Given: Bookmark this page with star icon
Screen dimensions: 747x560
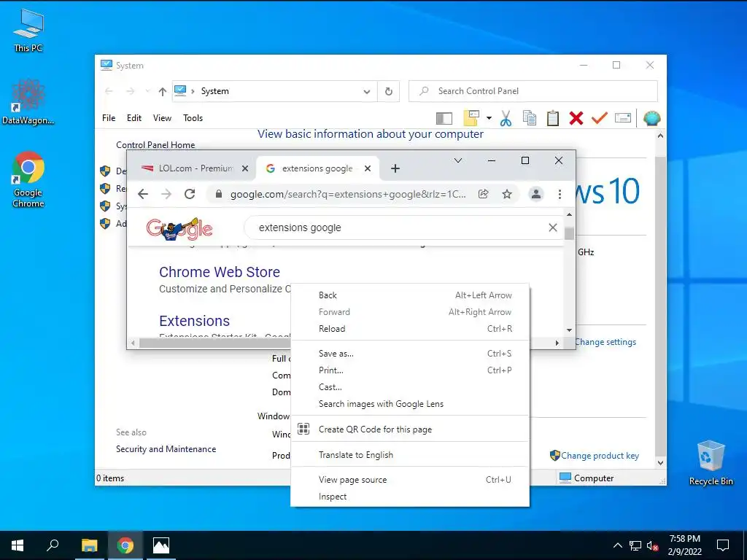Looking at the screenshot, I should 507,194.
